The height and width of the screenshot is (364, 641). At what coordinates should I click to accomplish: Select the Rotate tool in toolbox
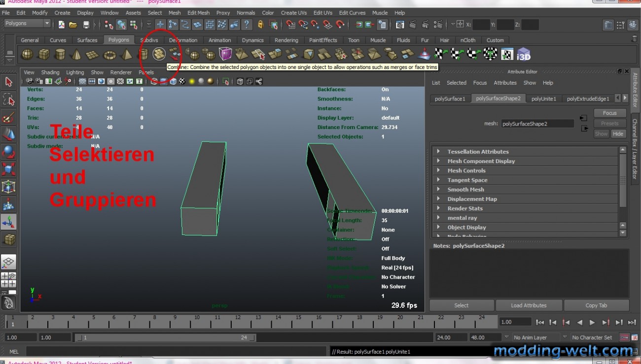8,152
